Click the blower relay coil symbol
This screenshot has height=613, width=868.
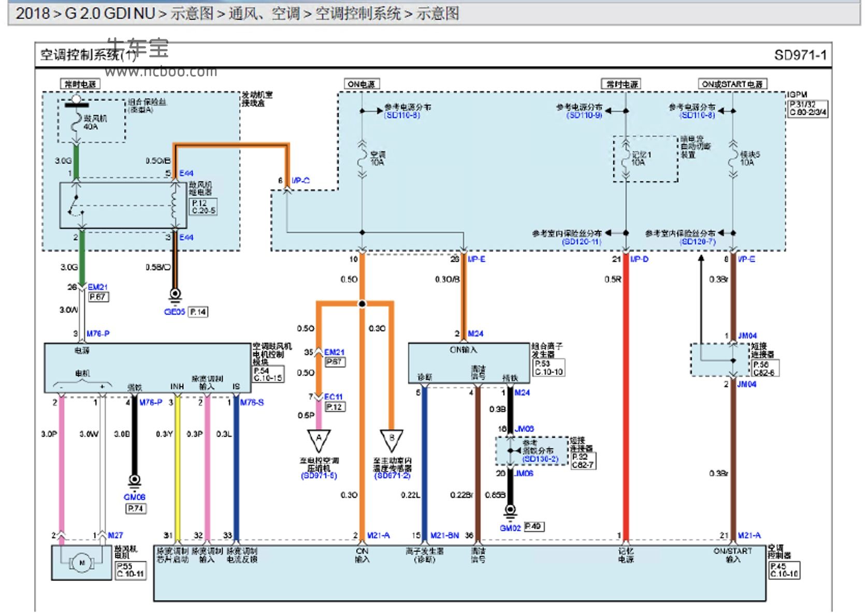click(x=175, y=205)
